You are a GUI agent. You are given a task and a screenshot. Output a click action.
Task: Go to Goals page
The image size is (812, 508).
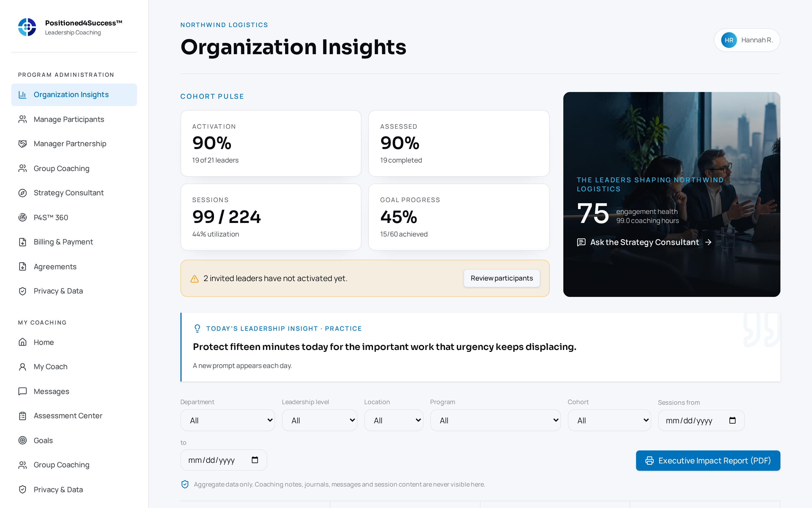tap(74, 440)
